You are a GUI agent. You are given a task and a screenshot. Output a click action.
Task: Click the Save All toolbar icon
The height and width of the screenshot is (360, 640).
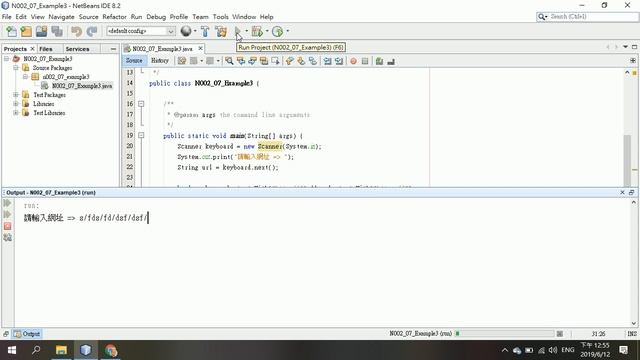pos(57,31)
